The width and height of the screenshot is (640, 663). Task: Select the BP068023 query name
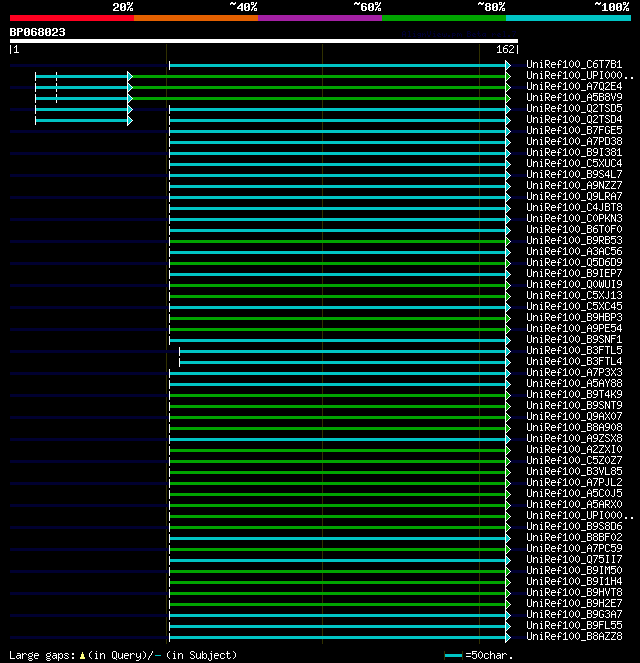[x=38, y=33]
